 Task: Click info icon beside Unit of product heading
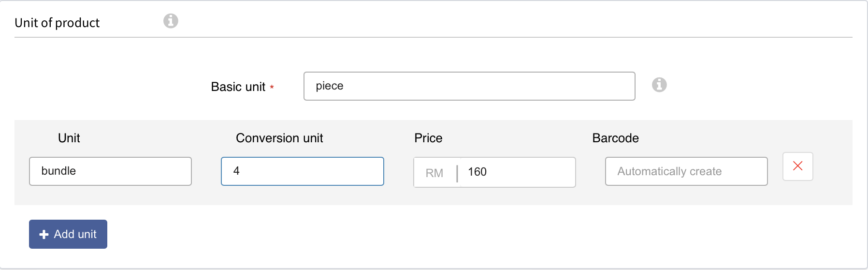coord(171,21)
